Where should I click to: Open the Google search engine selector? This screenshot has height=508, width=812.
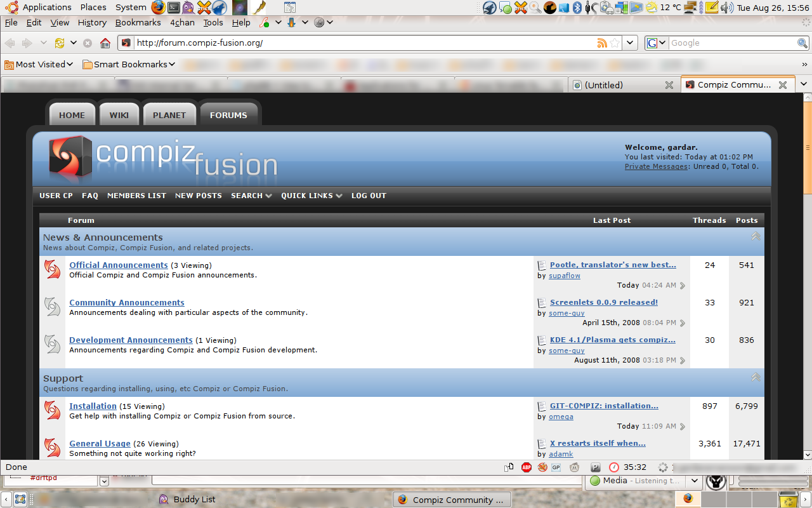(x=657, y=43)
